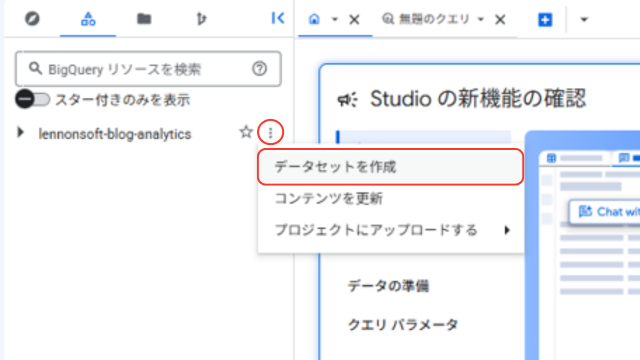Select the lennonsoft-blog-analytics project
This screenshot has height=360, width=640.
click(115, 134)
